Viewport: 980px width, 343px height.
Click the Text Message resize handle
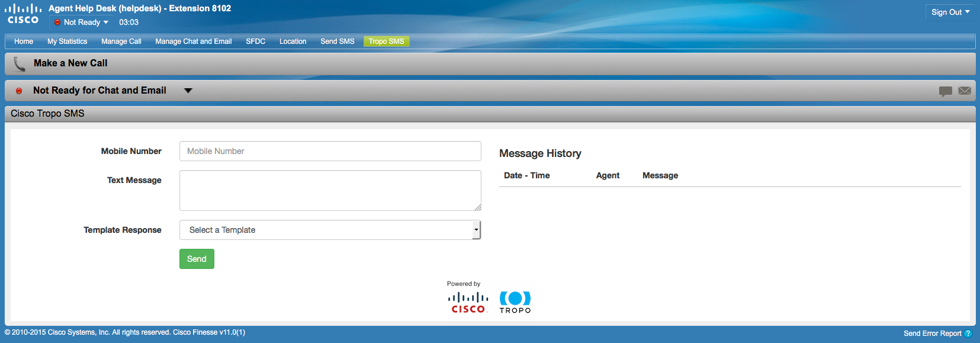tap(477, 207)
